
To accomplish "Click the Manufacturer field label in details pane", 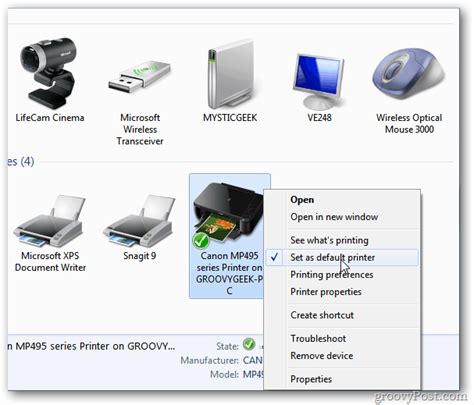I will coord(209,360).
